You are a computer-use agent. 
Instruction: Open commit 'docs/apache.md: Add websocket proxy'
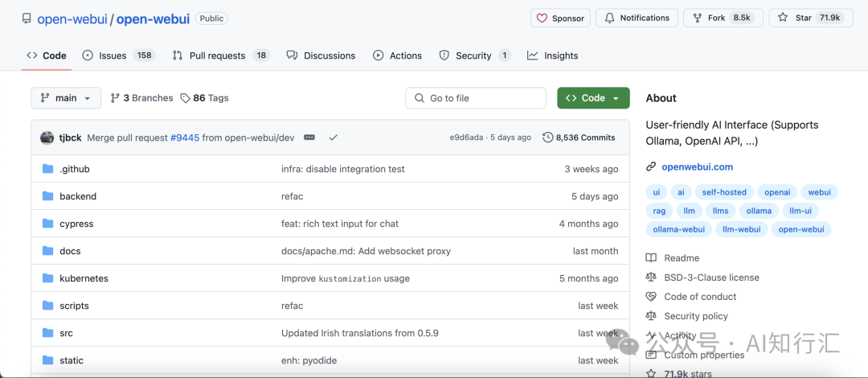[366, 251]
